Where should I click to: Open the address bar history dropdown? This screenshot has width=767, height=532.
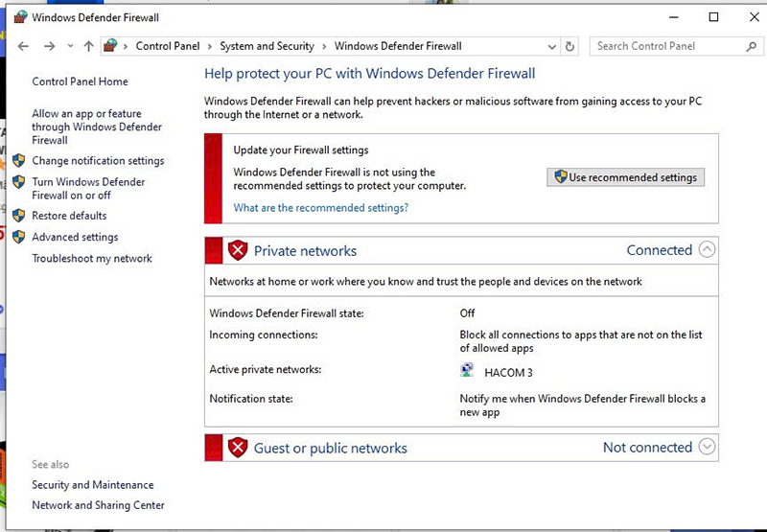[x=552, y=47]
